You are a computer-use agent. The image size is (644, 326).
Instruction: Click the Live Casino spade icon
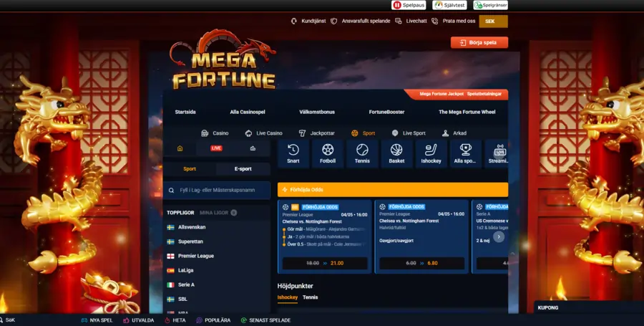[x=248, y=133]
